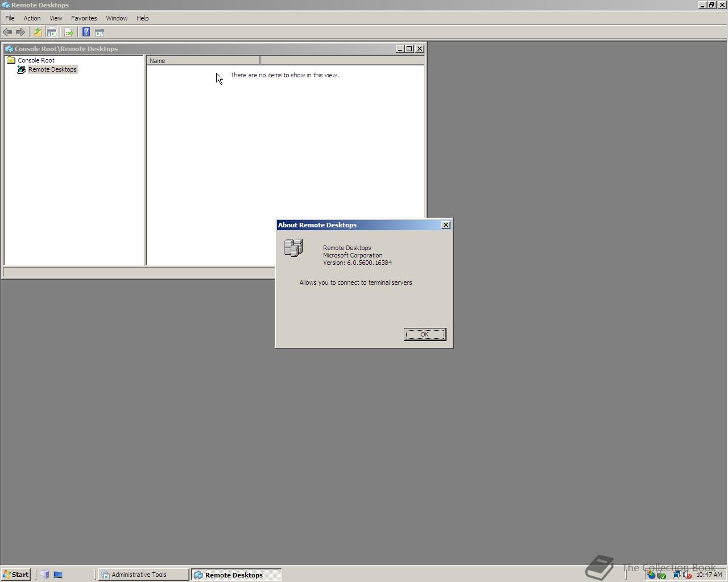Screen dimensions: 728x582
Task: Click the Show Desktop quick launch icon
Action: (x=58, y=575)
